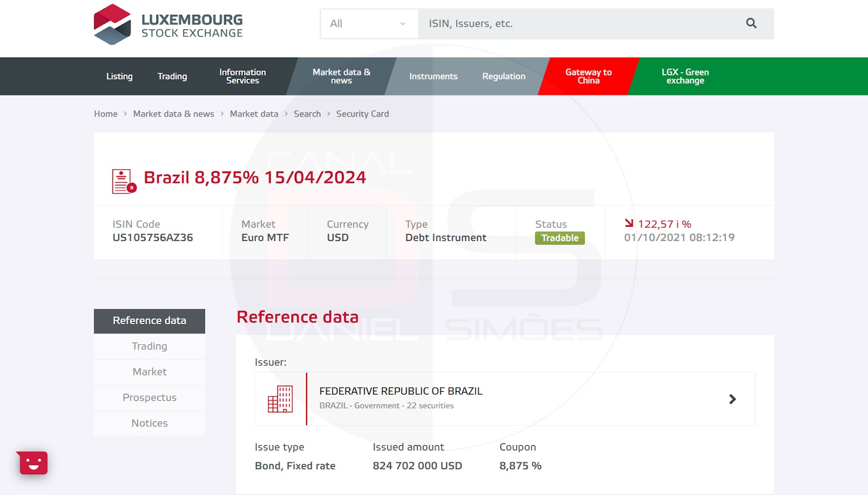This screenshot has width=868, height=495.
Task: Select the Trading sidebar tab
Action: 149,346
